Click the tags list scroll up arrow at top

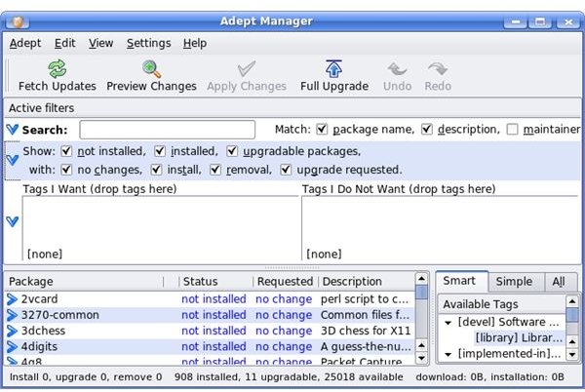click(x=571, y=301)
